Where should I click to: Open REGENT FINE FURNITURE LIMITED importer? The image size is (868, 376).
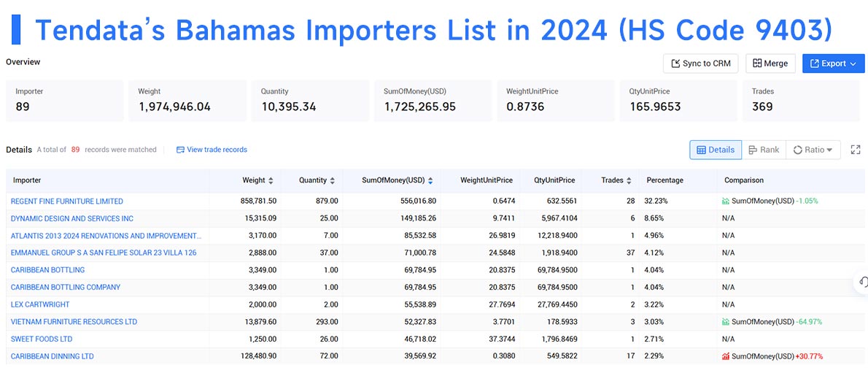coord(67,201)
